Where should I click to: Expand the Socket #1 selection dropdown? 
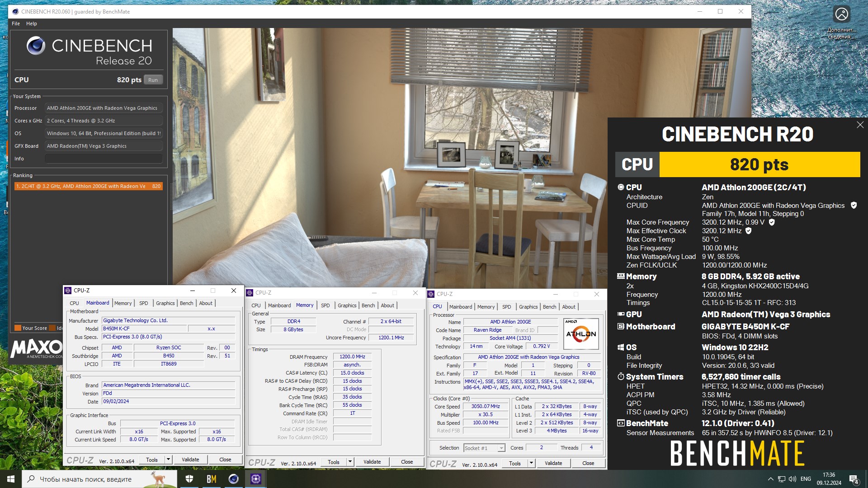pyautogui.click(x=501, y=448)
